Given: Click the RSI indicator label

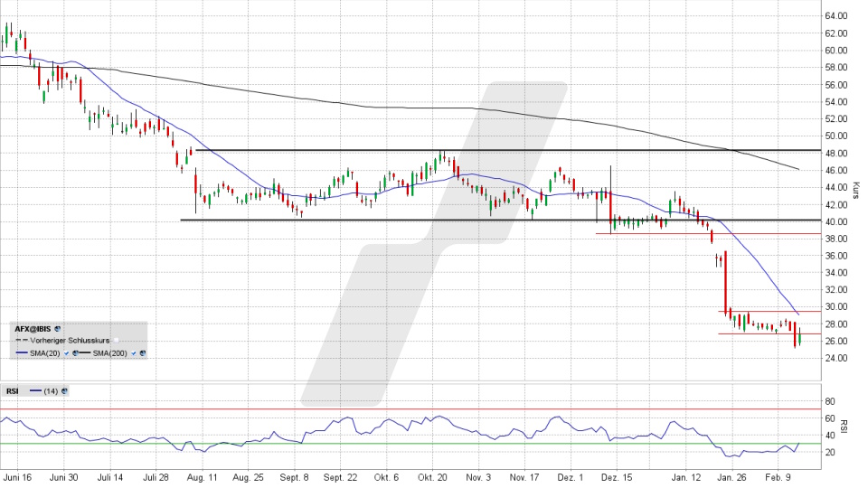Looking at the screenshot, I should click(x=12, y=391).
